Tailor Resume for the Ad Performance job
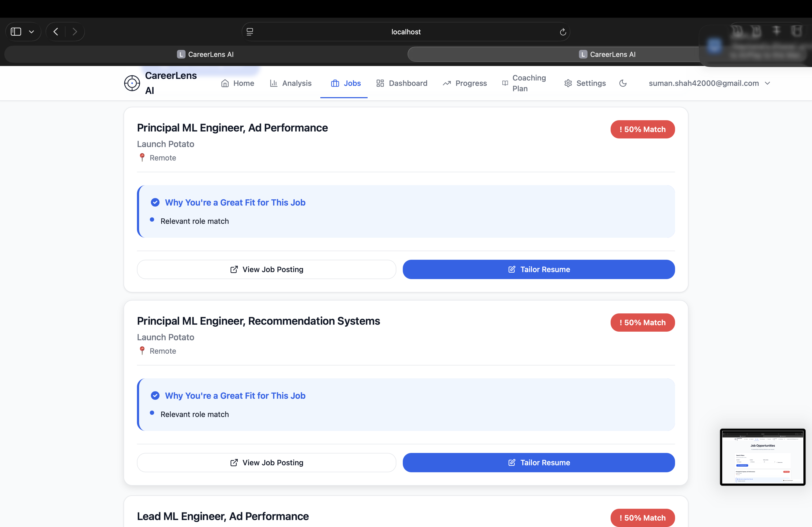The width and height of the screenshot is (812, 527). pos(538,269)
